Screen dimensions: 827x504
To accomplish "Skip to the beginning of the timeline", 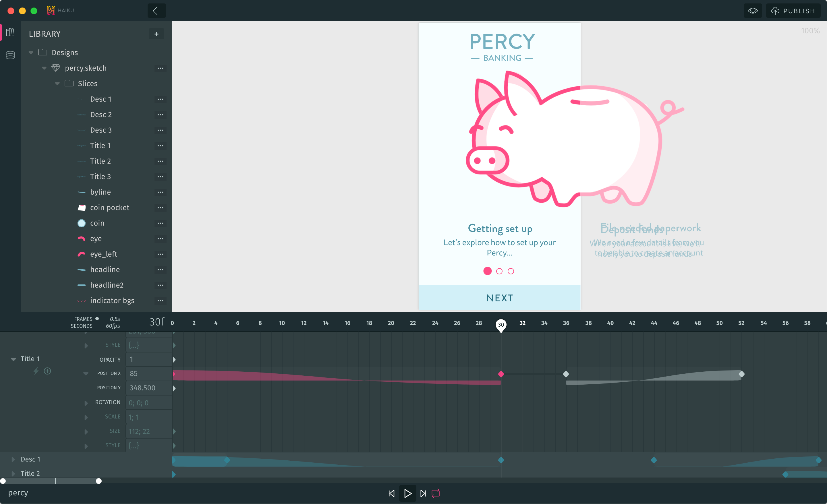I will tap(391, 493).
